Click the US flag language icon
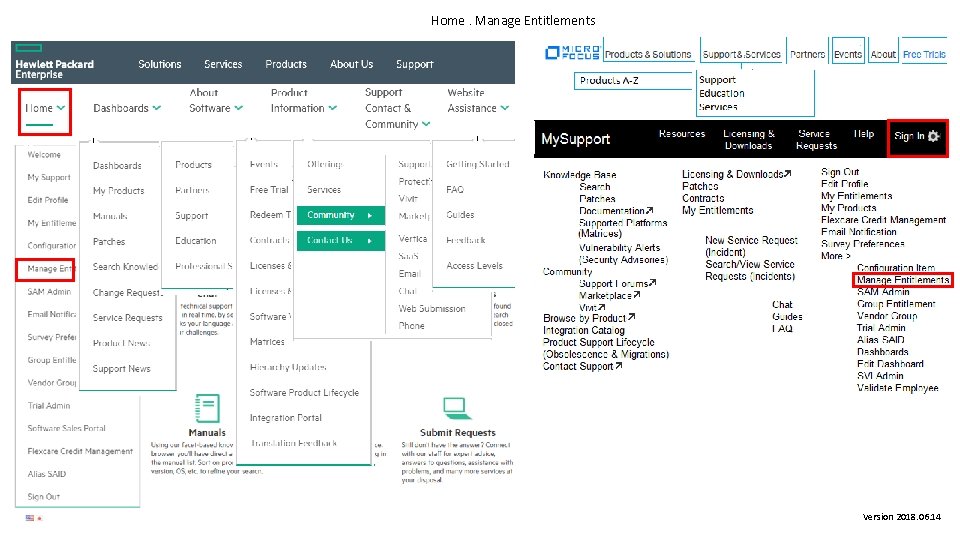Image resolution: width=960 pixels, height=540 pixels. [x=29, y=518]
